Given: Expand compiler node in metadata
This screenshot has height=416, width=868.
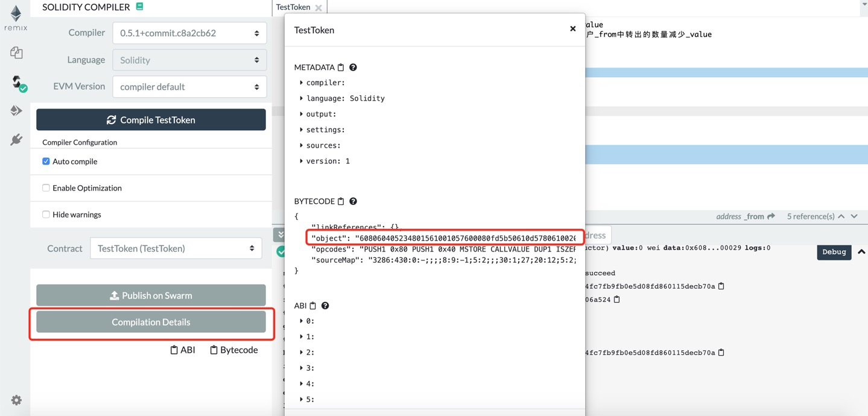Looking at the screenshot, I should point(301,83).
